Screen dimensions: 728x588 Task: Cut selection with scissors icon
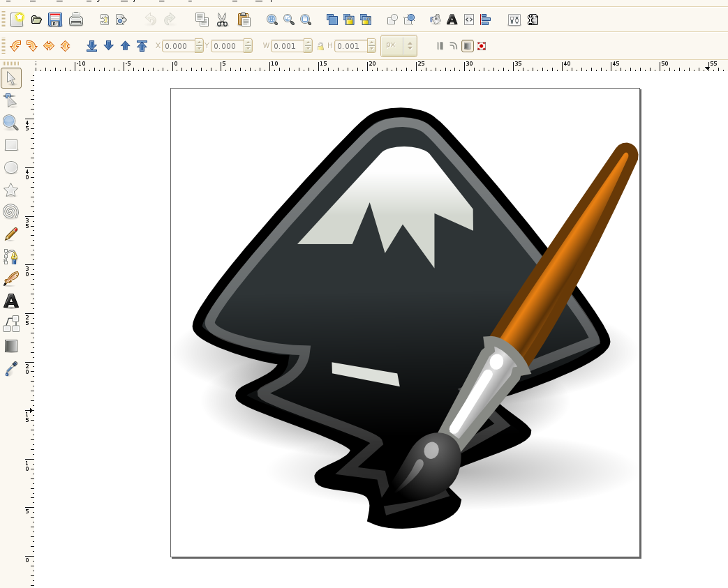(223, 20)
